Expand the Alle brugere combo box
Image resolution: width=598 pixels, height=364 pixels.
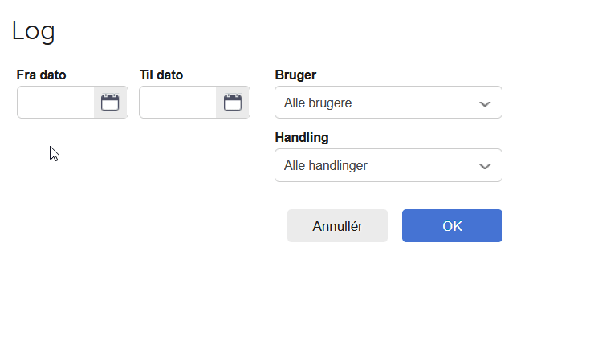[x=388, y=103]
